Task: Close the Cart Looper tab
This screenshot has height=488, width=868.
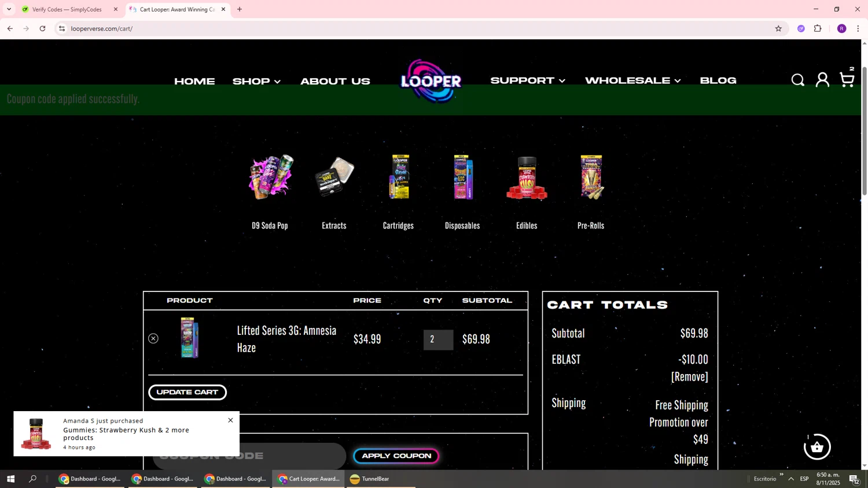Action: [223, 9]
